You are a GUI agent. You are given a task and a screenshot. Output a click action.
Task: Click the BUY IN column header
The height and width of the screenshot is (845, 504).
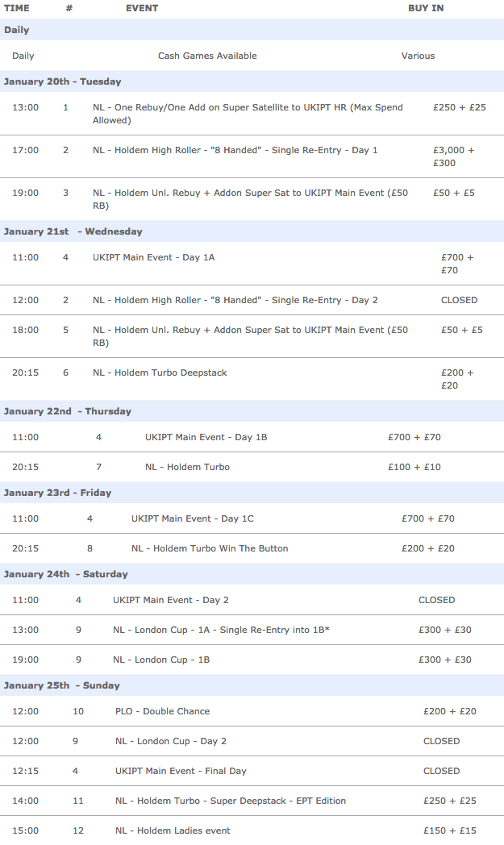pyautogui.click(x=426, y=8)
